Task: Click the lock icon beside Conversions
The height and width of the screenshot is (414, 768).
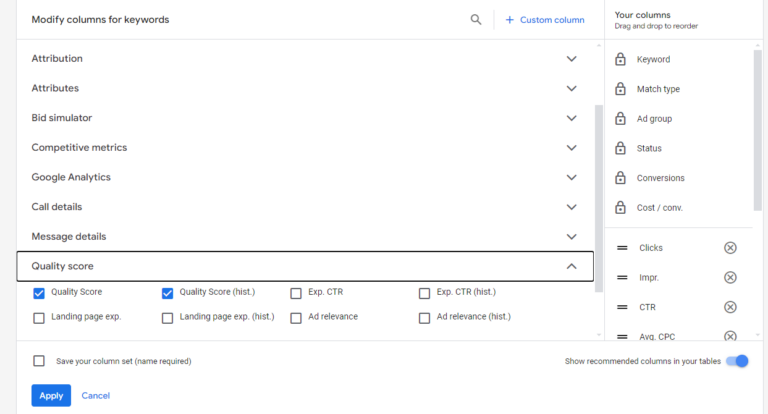Action: point(620,177)
